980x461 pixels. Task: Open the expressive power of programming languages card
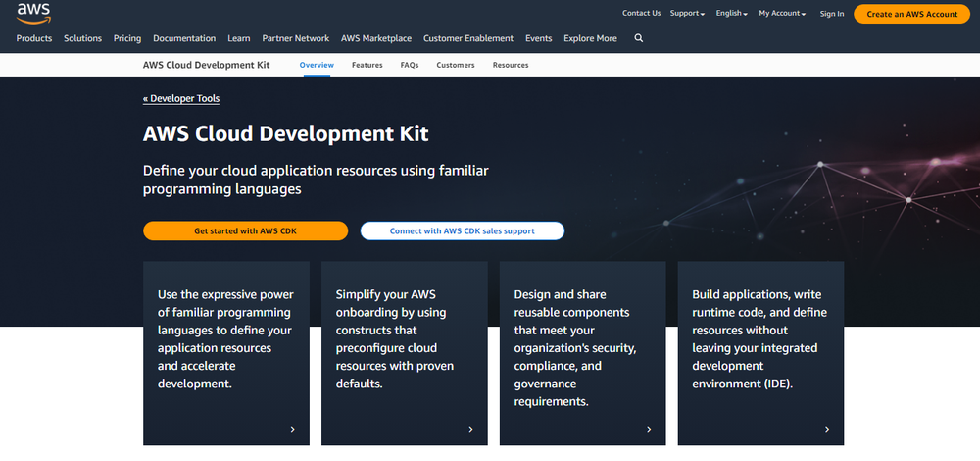pos(226,353)
